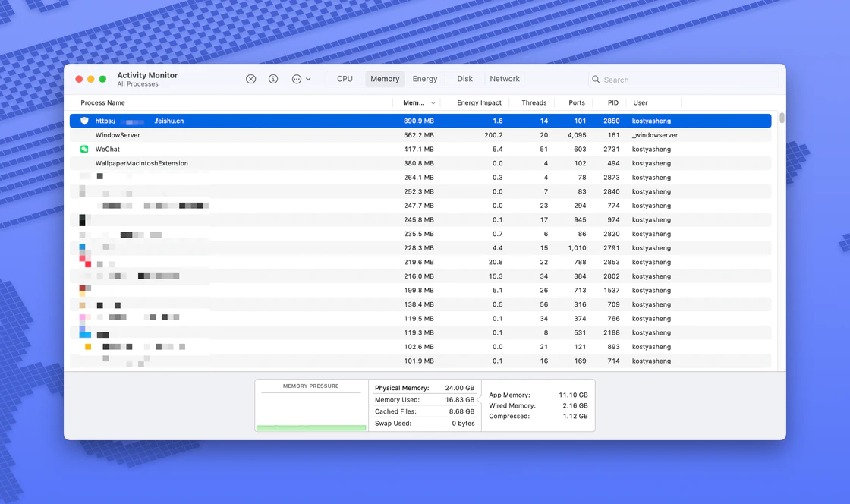This screenshot has width=850, height=504.
Task: Sort processes by Threads column
Action: coord(534,102)
